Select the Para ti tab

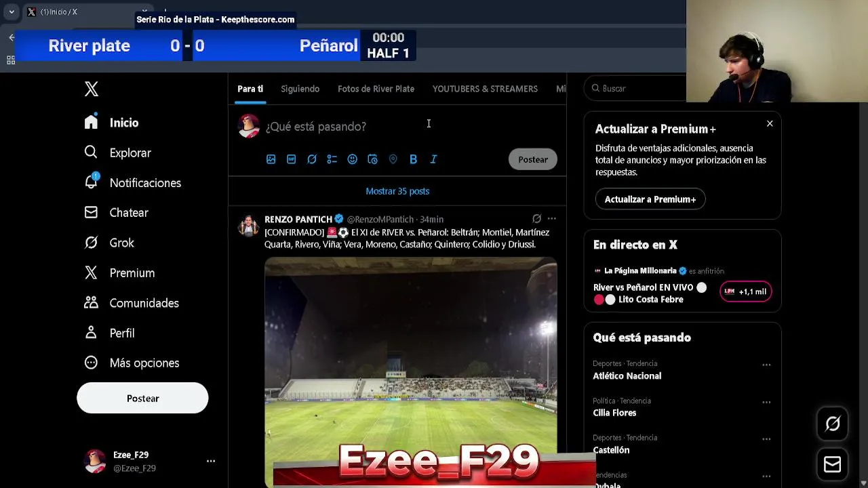click(x=250, y=89)
